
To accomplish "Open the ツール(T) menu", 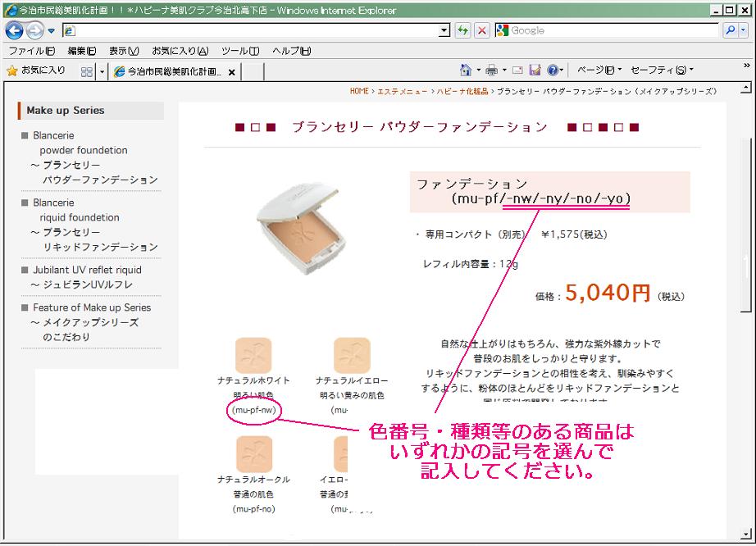I will coord(240,51).
